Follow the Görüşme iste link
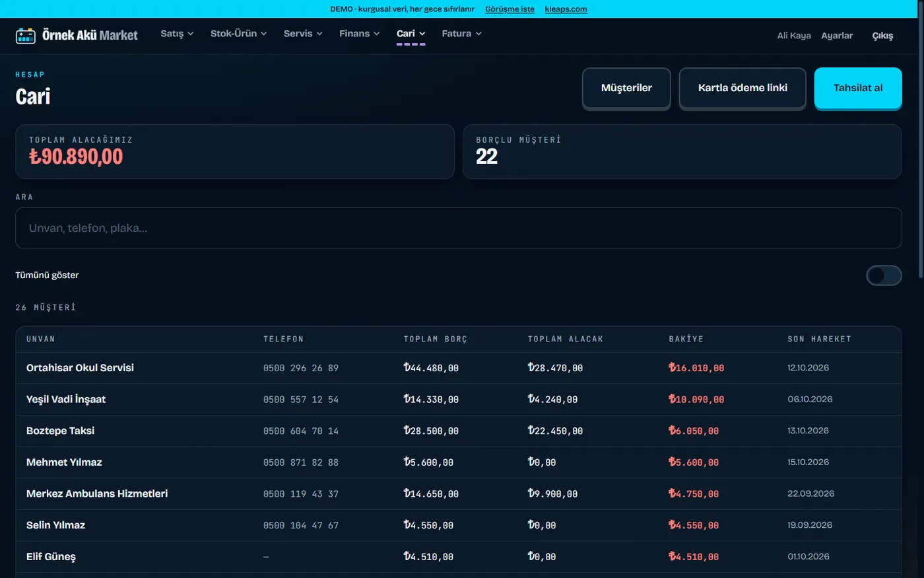This screenshot has height=578, width=924. (x=510, y=9)
